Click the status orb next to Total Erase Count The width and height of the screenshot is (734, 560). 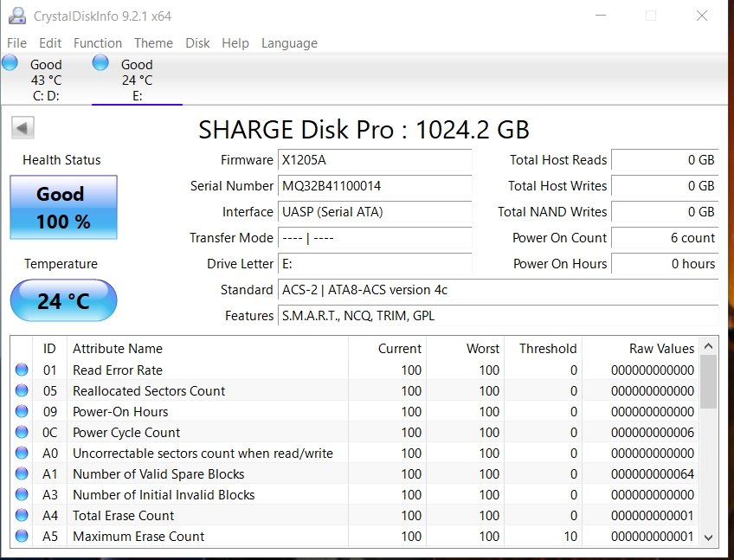tap(22, 516)
